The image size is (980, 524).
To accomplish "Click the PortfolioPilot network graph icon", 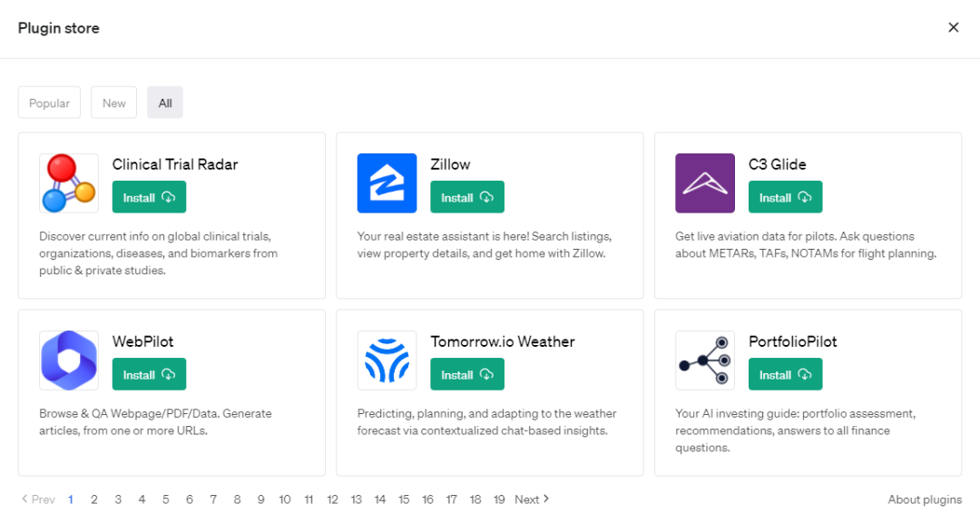I will (705, 361).
